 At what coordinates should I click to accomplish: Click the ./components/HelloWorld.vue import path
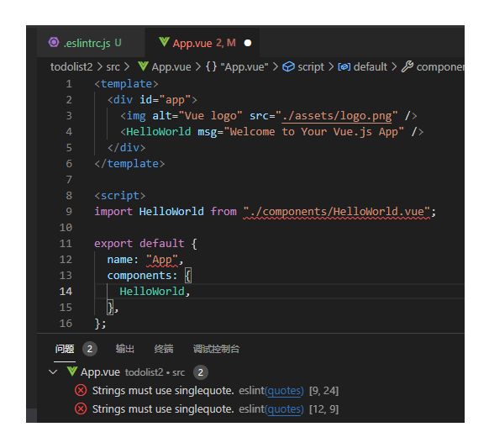pyautogui.click(x=336, y=212)
